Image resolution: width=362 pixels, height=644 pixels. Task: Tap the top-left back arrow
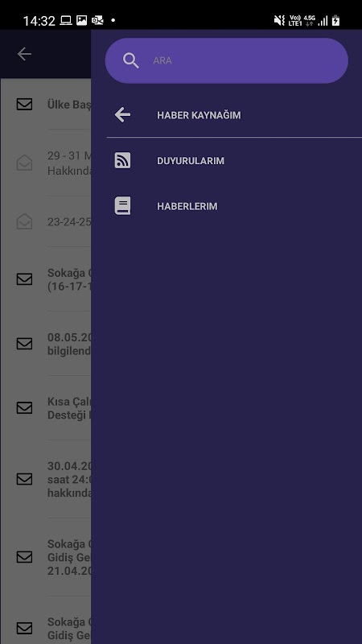24,54
